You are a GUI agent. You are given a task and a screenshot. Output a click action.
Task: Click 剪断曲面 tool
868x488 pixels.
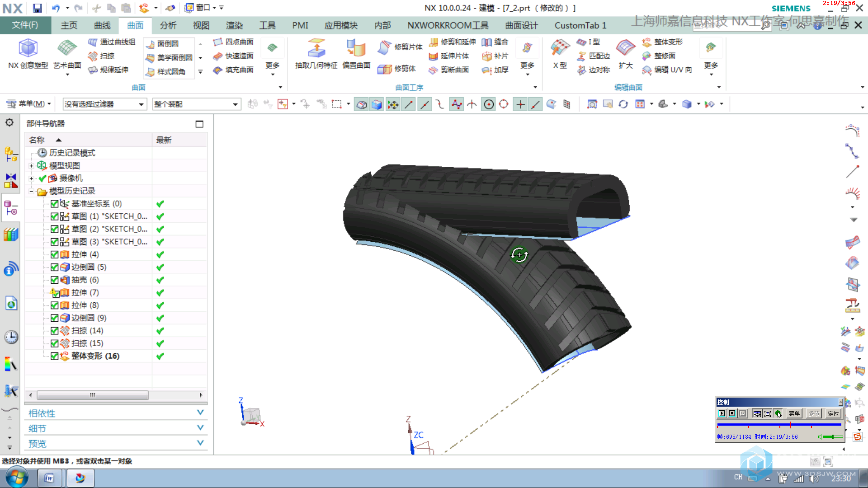click(448, 70)
